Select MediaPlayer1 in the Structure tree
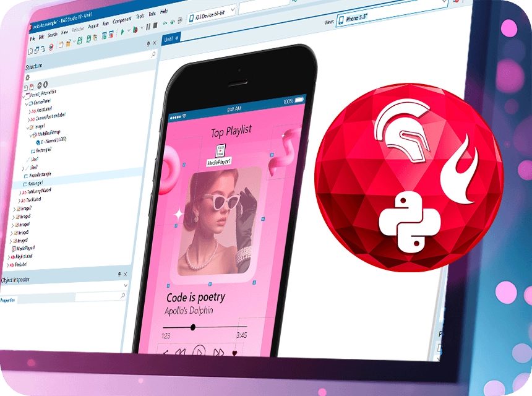Viewport: 532px width, 396px height. tap(24, 247)
